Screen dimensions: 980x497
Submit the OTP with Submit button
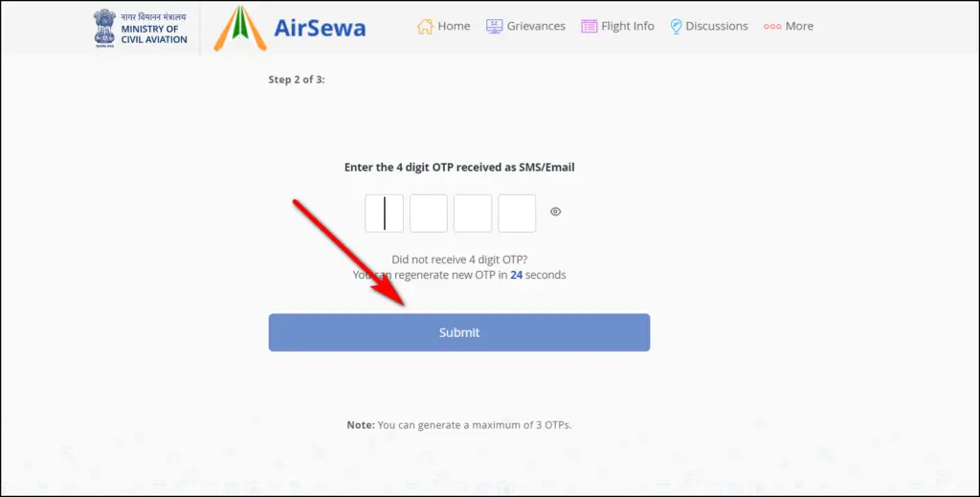click(459, 332)
